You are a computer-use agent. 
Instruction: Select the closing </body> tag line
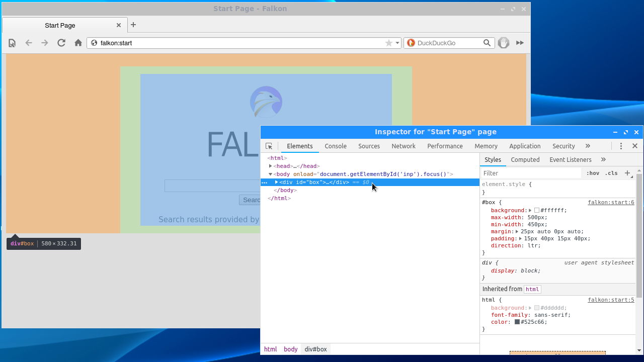[x=285, y=191]
